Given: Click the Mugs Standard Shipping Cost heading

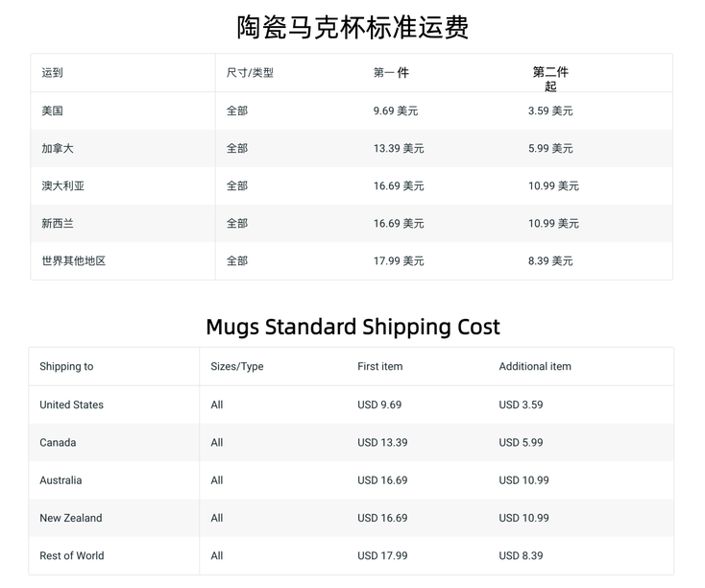Looking at the screenshot, I should (x=352, y=327).
